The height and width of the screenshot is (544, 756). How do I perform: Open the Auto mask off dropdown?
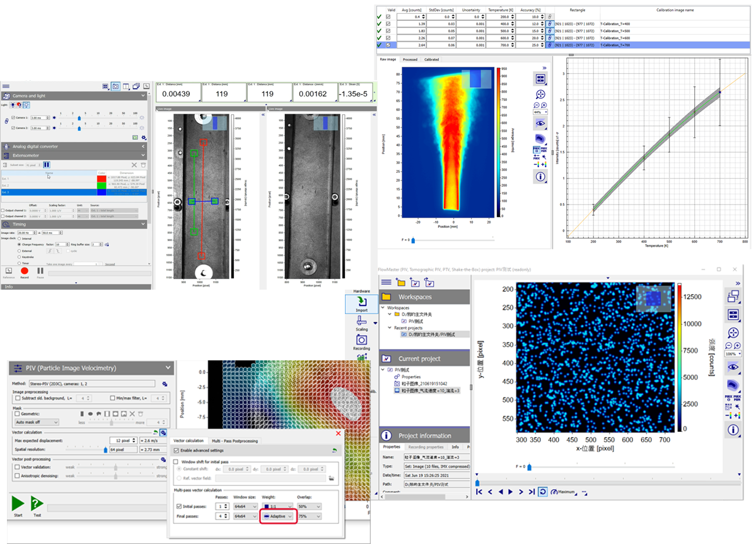(x=37, y=422)
